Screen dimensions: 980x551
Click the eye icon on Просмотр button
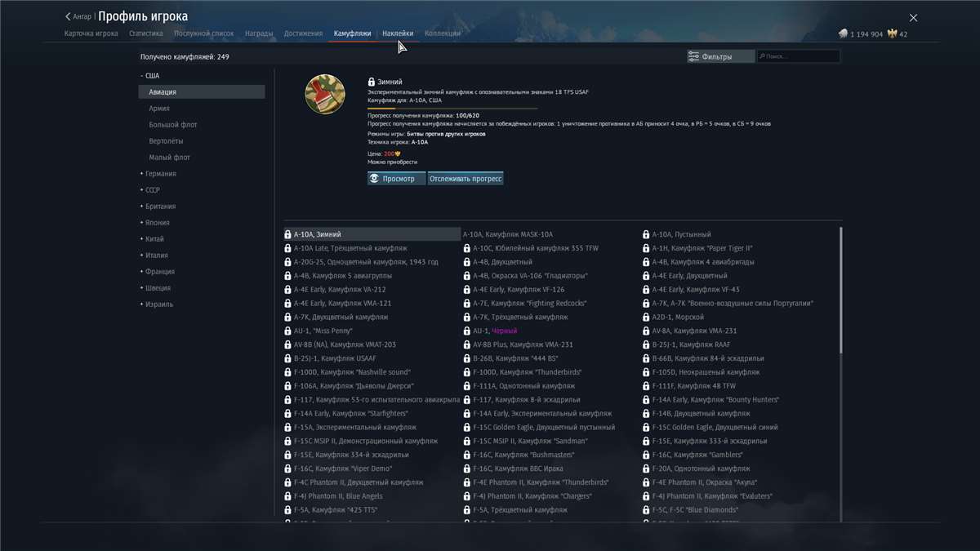[375, 178]
